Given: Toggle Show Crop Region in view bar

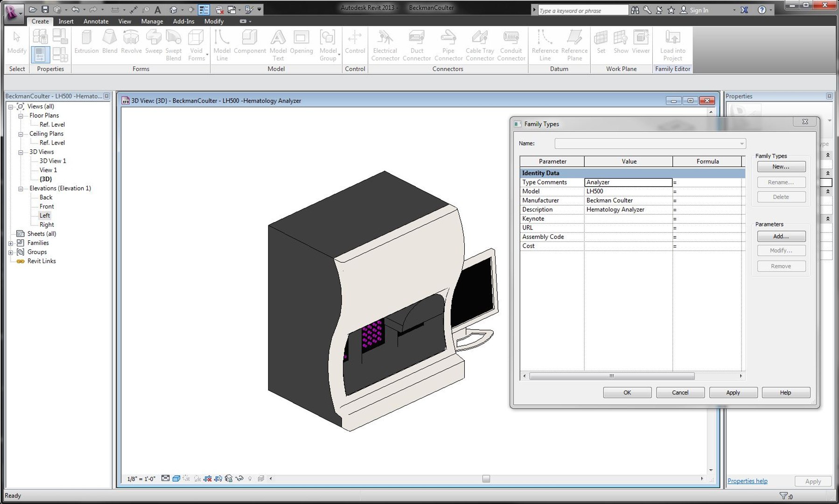Looking at the screenshot, I should (x=218, y=478).
